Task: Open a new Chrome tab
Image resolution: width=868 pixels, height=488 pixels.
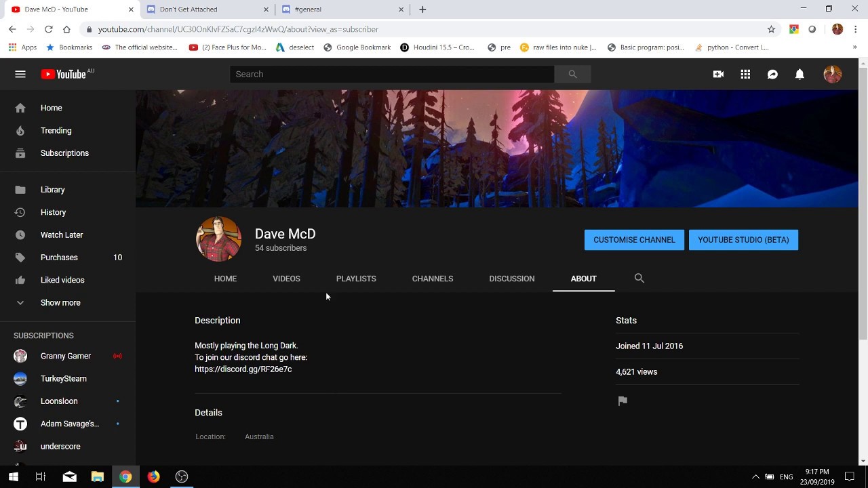Action: coord(422,9)
